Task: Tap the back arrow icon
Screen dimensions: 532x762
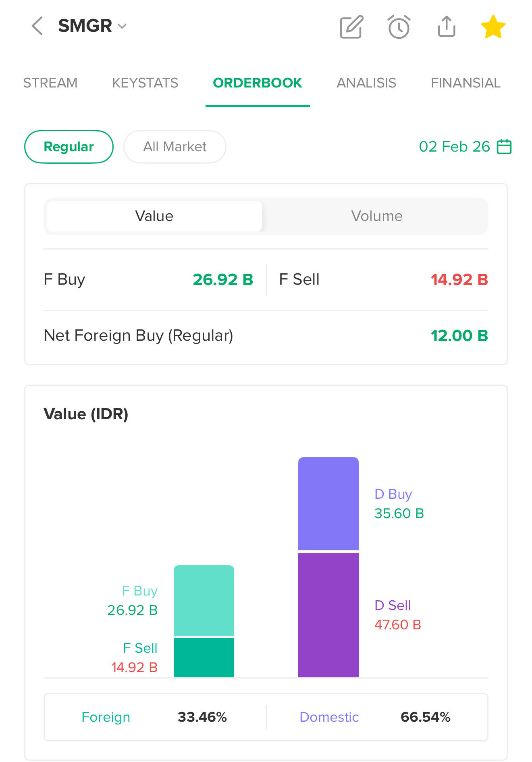Action: tap(37, 26)
